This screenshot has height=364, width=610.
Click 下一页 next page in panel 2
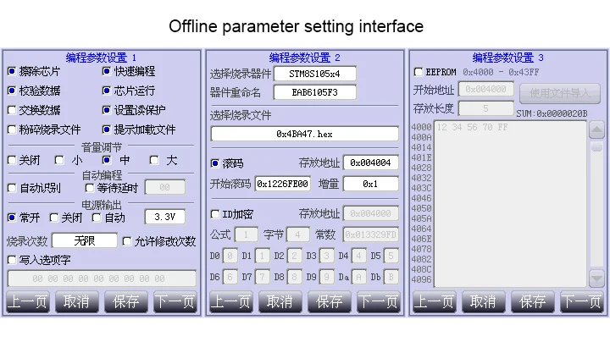coord(379,301)
